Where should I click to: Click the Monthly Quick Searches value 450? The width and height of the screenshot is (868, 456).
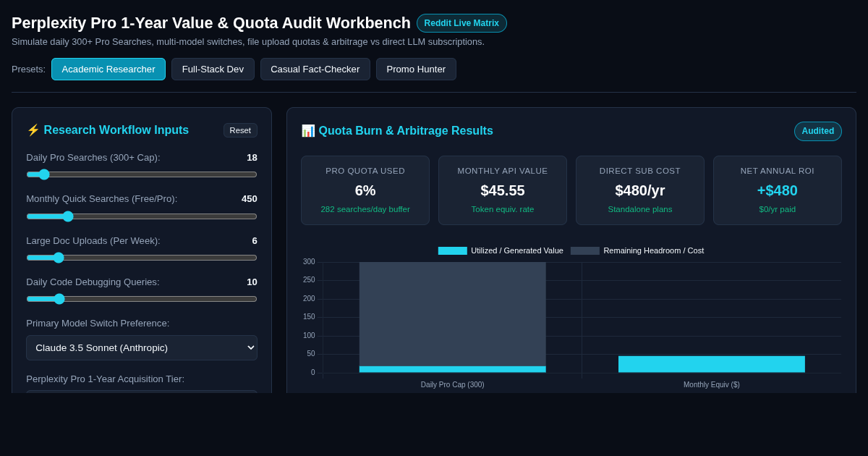point(250,199)
